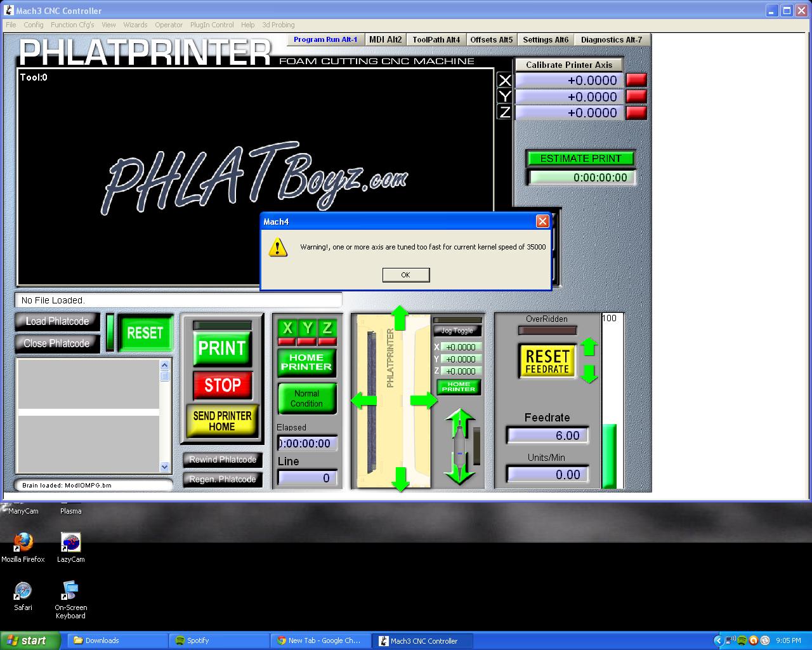Zero the X axis red button
Image resolution: width=812 pixels, height=650 pixels.
(636, 80)
